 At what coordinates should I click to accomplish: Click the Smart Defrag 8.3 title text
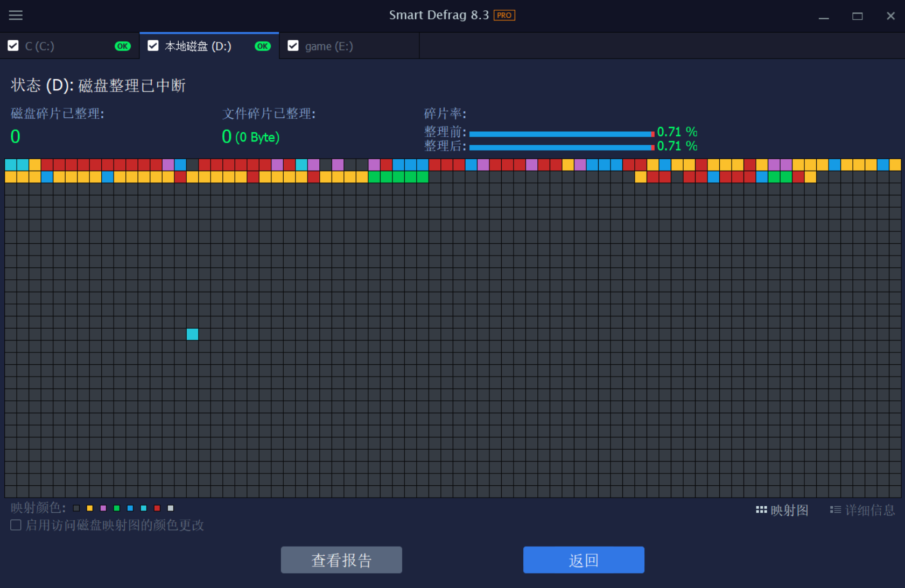(439, 15)
